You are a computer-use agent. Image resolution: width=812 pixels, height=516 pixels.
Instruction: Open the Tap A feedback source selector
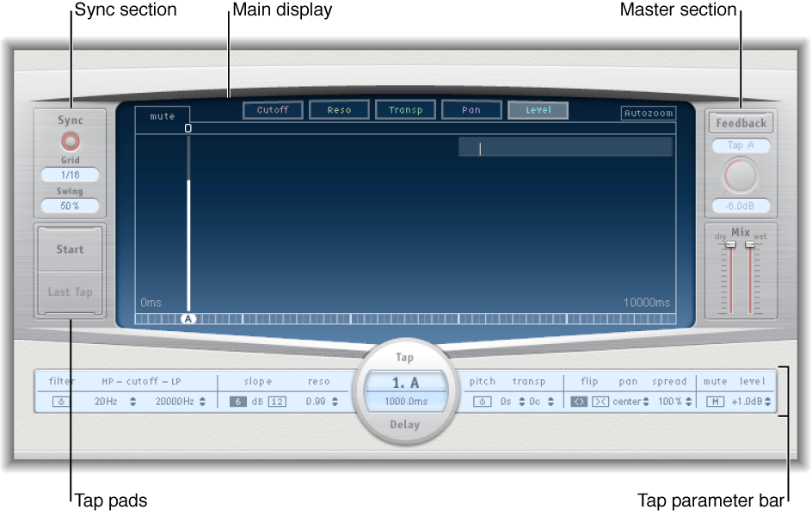coord(741,145)
